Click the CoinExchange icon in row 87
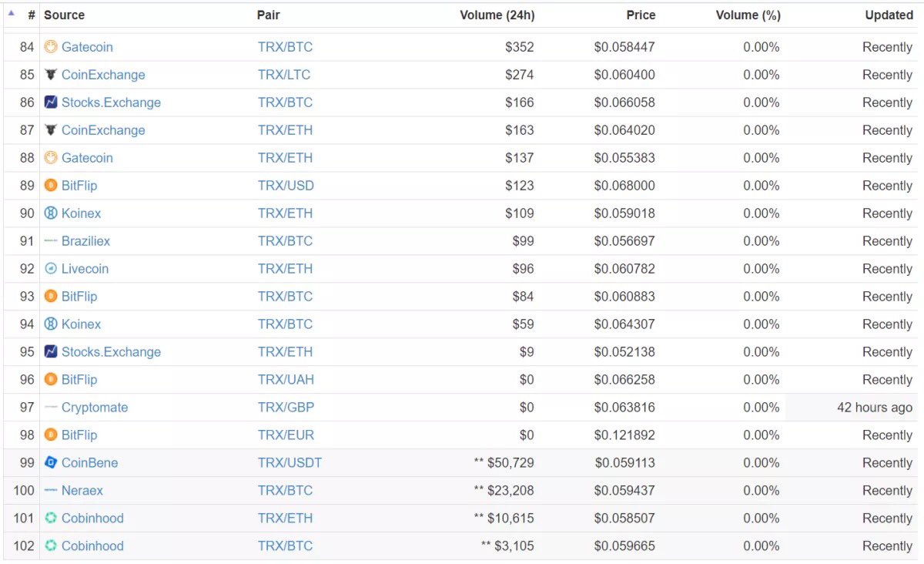Screen dimensions: 924x564 click(x=51, y=130)
